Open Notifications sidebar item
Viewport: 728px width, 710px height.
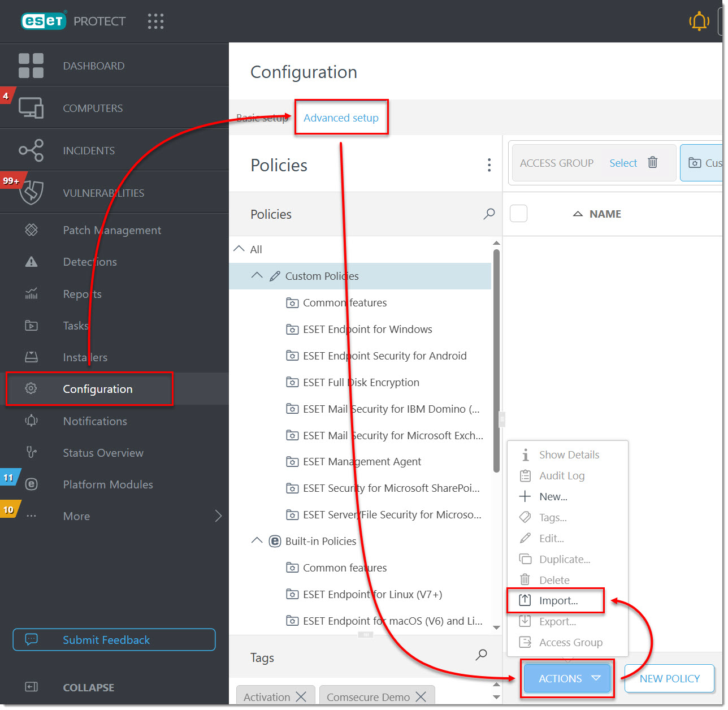(x=114, y=421)
